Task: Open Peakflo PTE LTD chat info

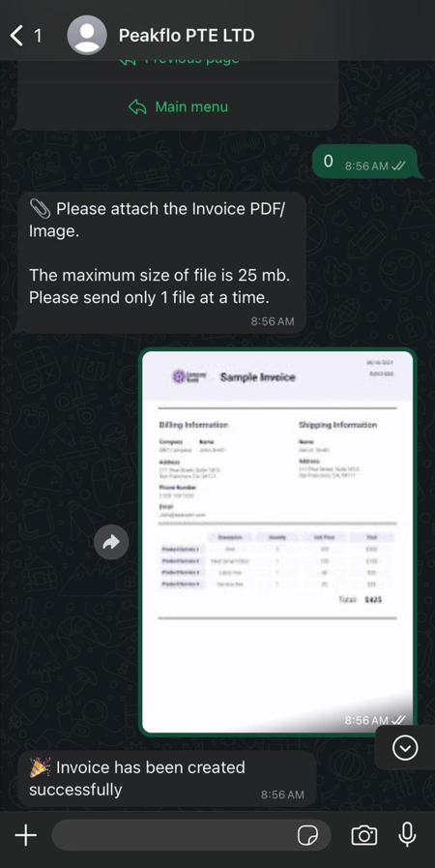Action: coord(187,36)
